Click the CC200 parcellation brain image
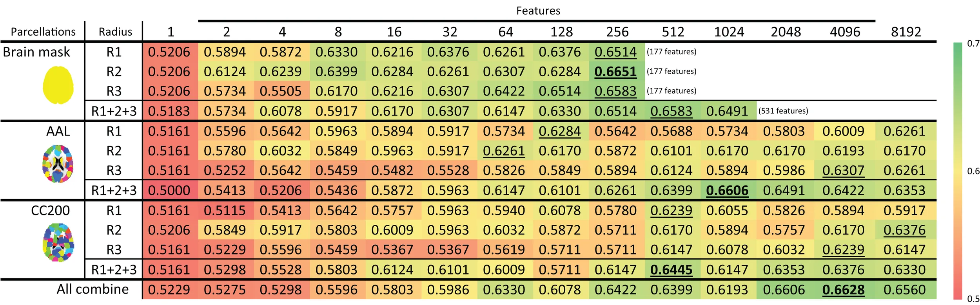This screenshot has height=305, width=980. point(58,243)
